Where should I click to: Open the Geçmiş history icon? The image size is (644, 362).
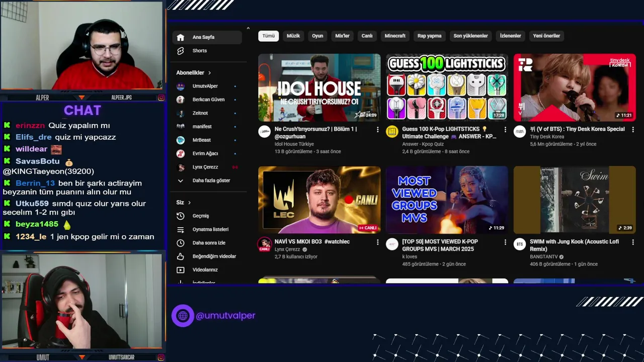point(181,216)
